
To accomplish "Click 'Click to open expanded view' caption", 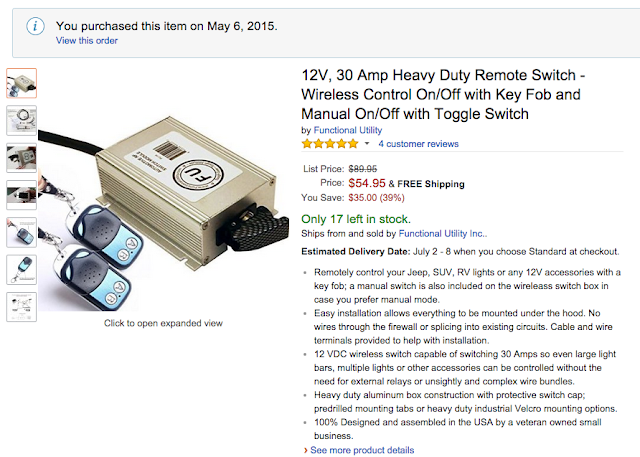I will coord(164,323).
